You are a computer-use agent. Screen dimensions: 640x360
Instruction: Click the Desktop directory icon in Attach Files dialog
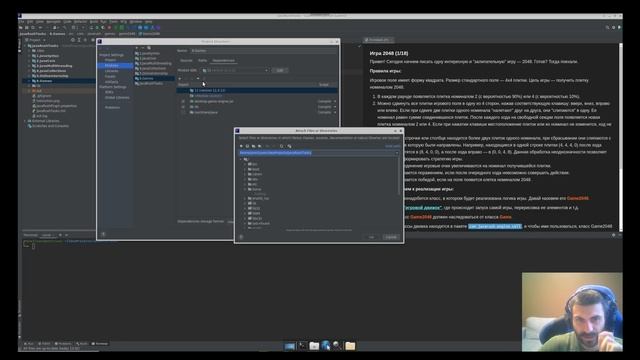(x=247, y=146)
